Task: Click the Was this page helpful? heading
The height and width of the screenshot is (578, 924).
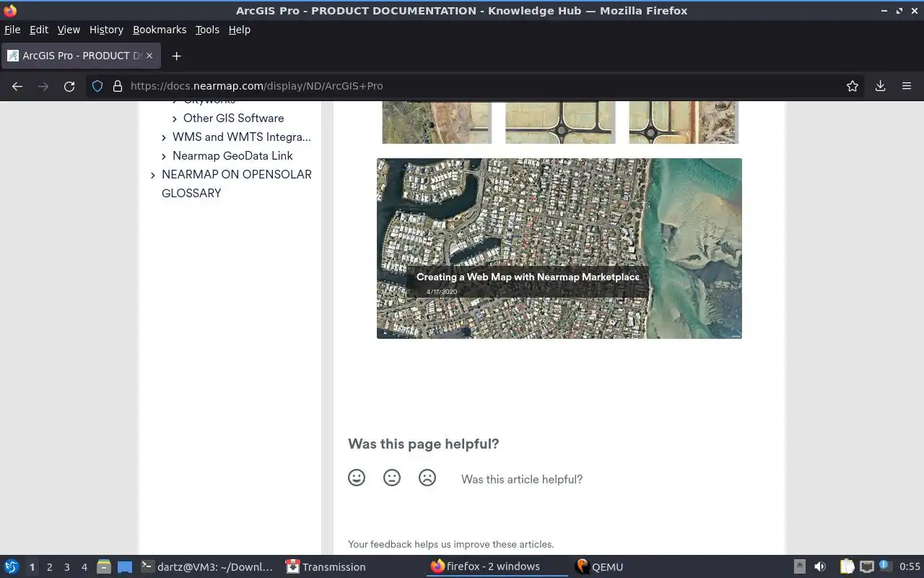Action: [x=423, y=444]
